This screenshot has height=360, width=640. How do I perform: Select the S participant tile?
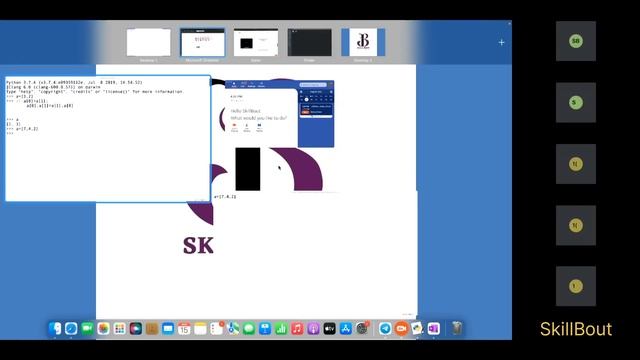pyautogui.click(x=576, y=102)
